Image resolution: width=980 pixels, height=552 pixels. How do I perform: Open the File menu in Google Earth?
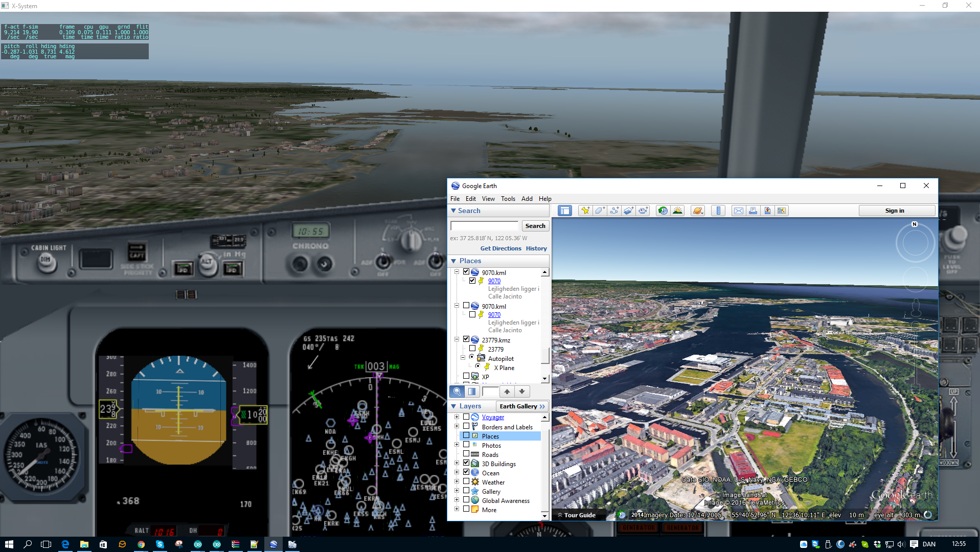point(455,199)
